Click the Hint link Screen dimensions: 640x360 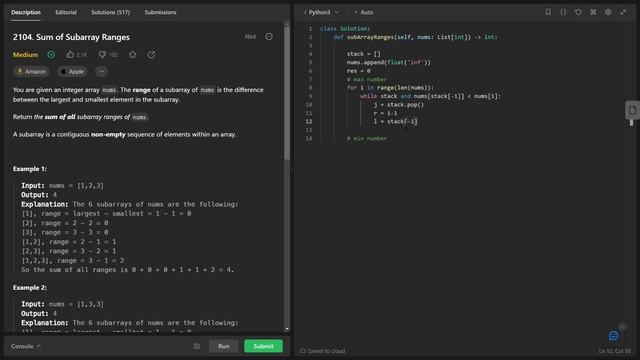coord(250,37)
